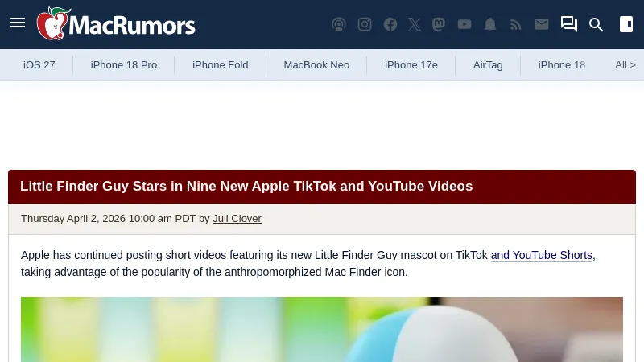Follow the 'and YouTube Shorts' link
Image resolution: width=644 pixels, height=362 pixels.
click(541, 255)
